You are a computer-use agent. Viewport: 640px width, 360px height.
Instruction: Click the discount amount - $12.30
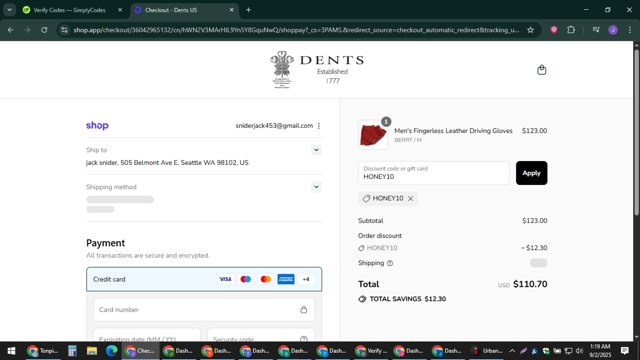(534, 248)
